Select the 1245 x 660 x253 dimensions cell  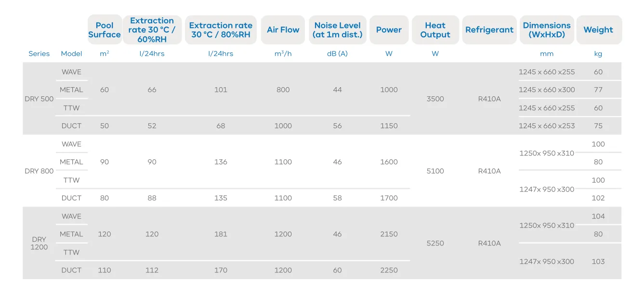[x=547, y=126]
